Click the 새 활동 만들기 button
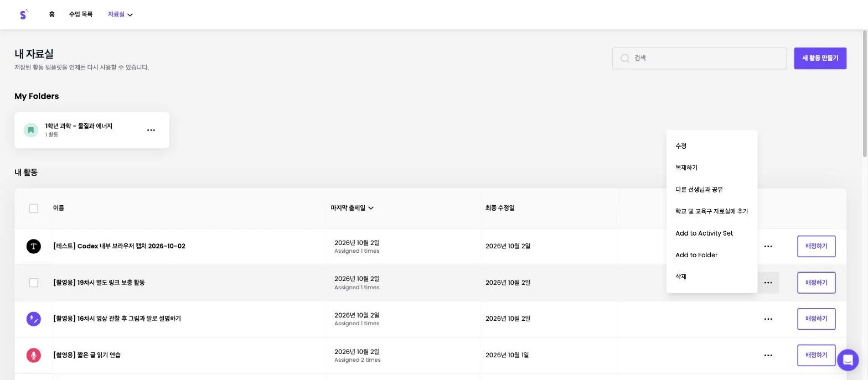868x380 pixels. (820, 58)
